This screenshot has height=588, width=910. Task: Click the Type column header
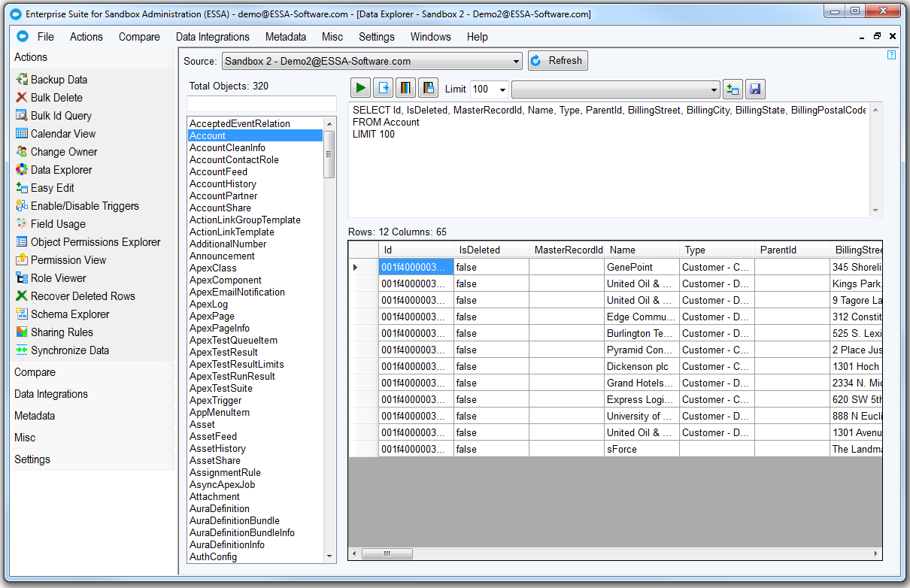point(717,250)
